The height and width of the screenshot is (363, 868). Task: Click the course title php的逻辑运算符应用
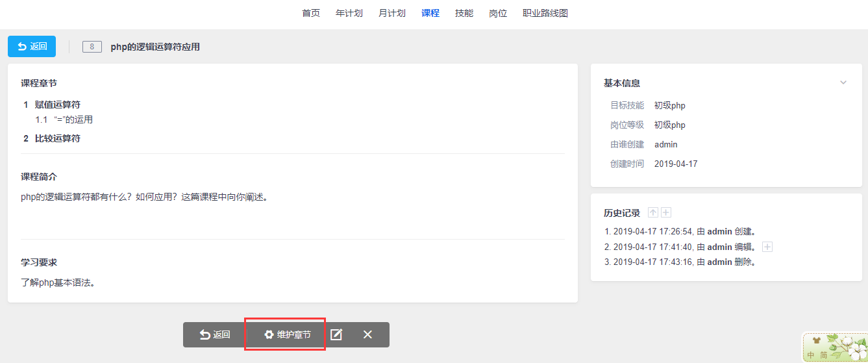155,47
